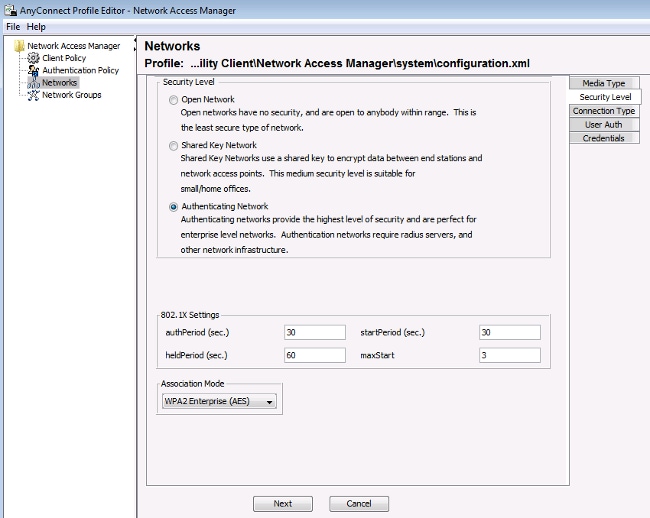Select the Open Network radio button
Image resolution: width=650 pixels, height=518 pixels.
tap(174, 100)
